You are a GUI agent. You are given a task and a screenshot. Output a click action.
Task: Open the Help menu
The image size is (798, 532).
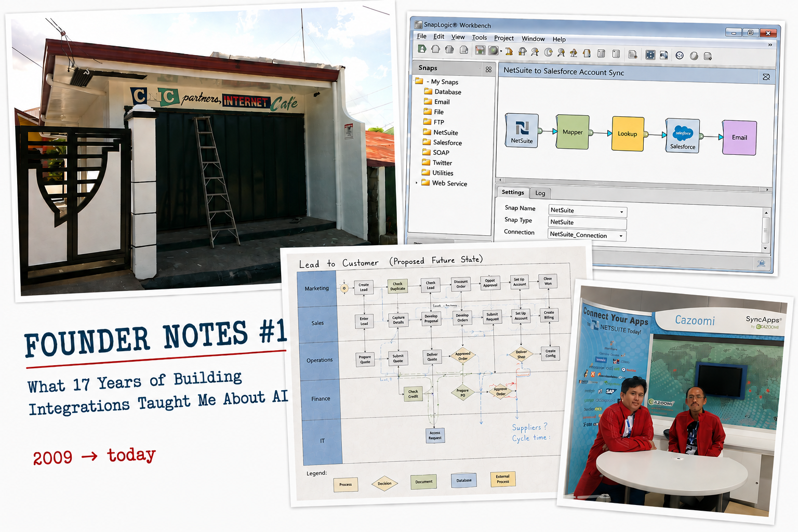tap(559, 39)
